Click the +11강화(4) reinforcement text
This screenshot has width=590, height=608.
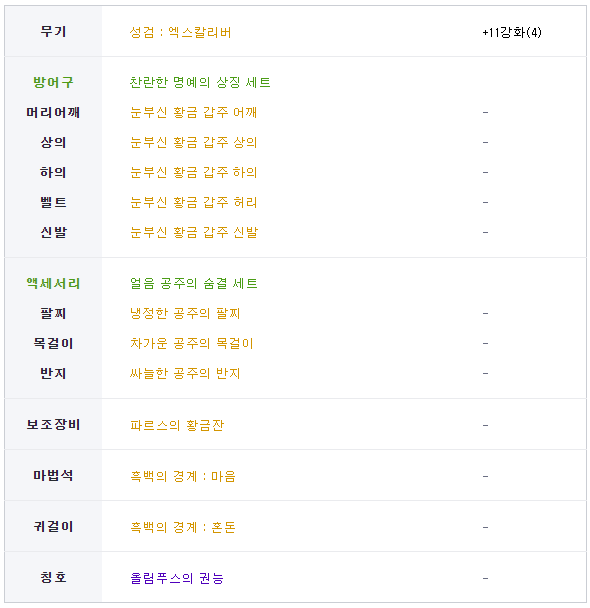(512, 32)
